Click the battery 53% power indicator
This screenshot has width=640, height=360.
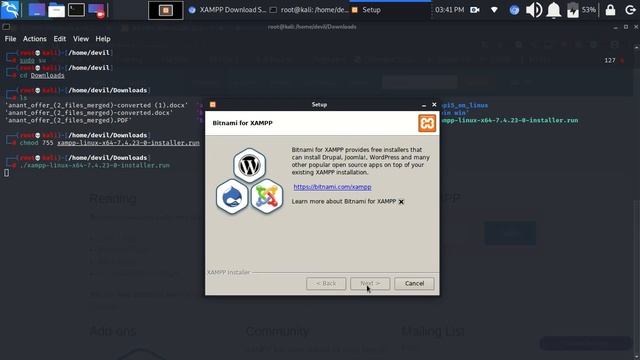point(581,10)
